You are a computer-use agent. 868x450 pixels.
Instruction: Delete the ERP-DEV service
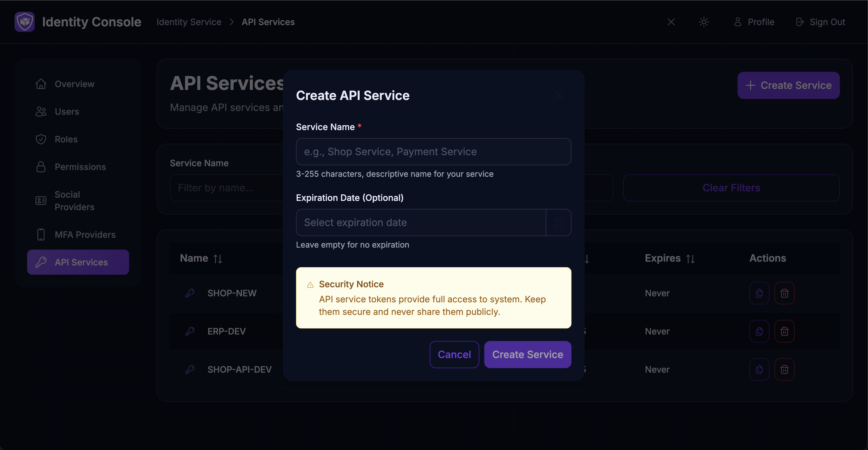pos(784,331)
